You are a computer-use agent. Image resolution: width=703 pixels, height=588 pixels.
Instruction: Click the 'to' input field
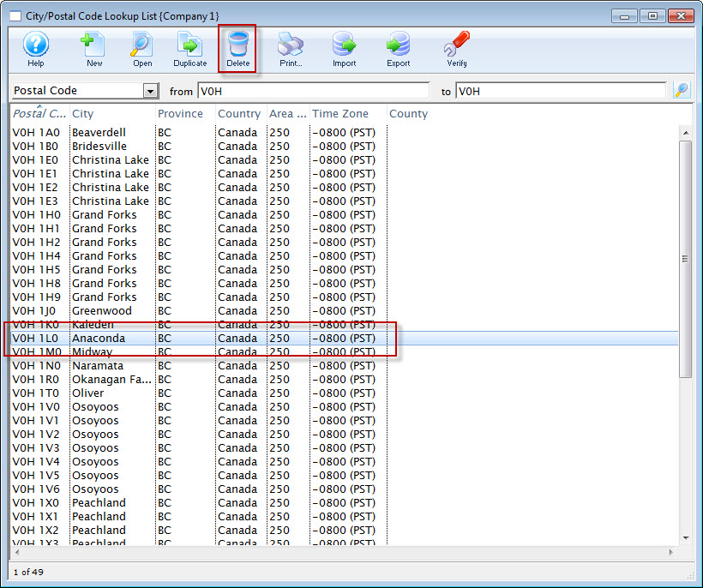(x=561, y=91)
